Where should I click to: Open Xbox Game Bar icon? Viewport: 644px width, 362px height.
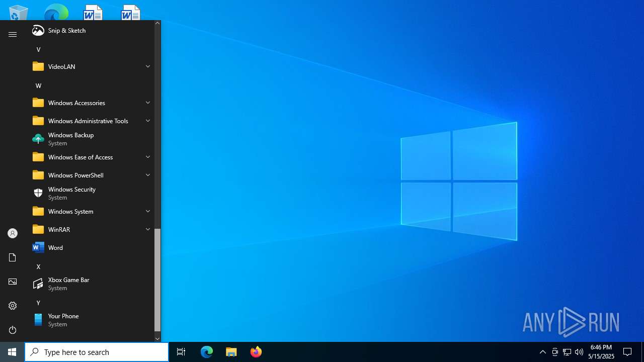[x=38, y=284]
